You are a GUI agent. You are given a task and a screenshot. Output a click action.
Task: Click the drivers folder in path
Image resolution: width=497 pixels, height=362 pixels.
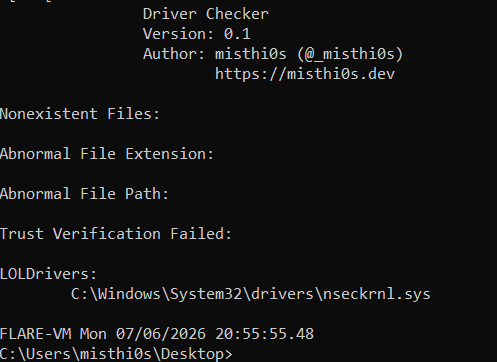tap(282, 294)
